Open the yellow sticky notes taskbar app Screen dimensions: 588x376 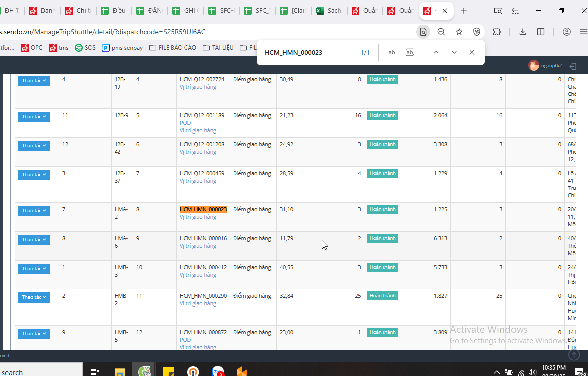tap(169, 372)
